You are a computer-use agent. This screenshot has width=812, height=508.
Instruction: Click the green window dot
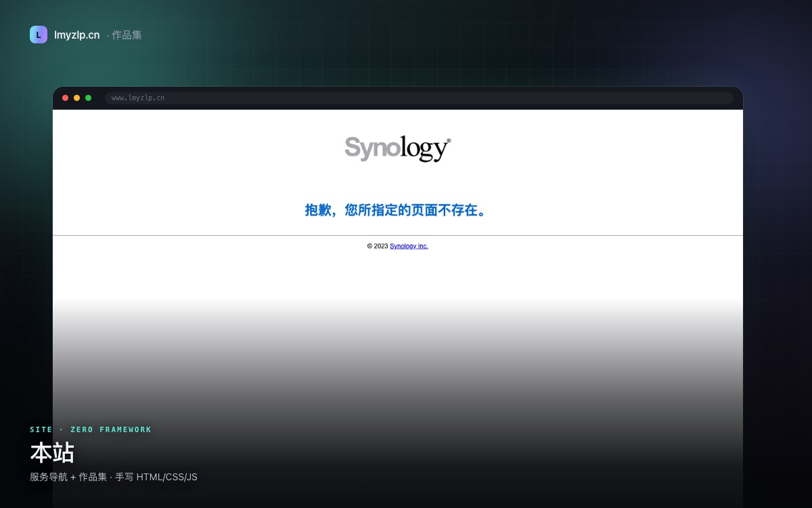88,98
